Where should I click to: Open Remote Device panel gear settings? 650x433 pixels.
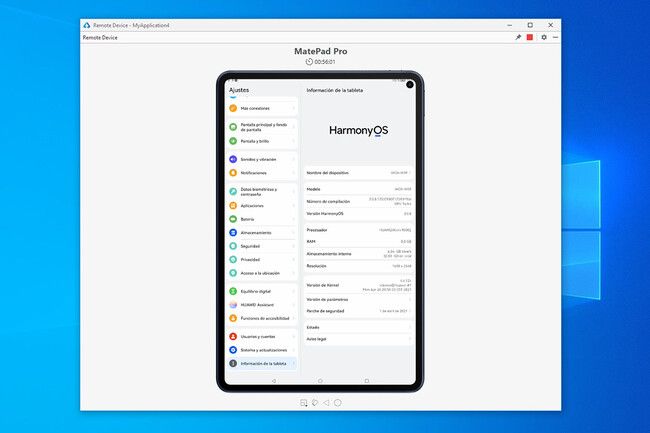pyautogui.click(x=544, y=37)
